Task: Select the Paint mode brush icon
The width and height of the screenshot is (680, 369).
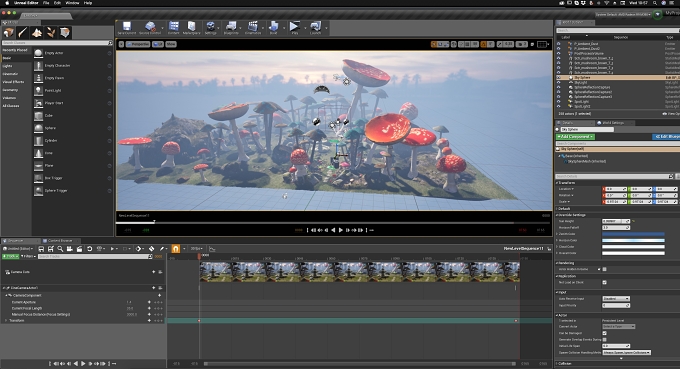Action: click(x=23, y=33)
